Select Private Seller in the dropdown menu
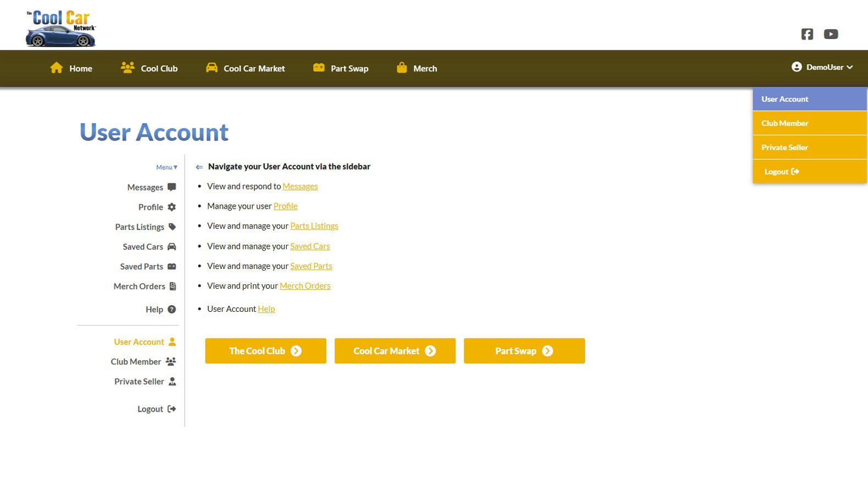The image size is (868, 482). [x=810, y=147]
